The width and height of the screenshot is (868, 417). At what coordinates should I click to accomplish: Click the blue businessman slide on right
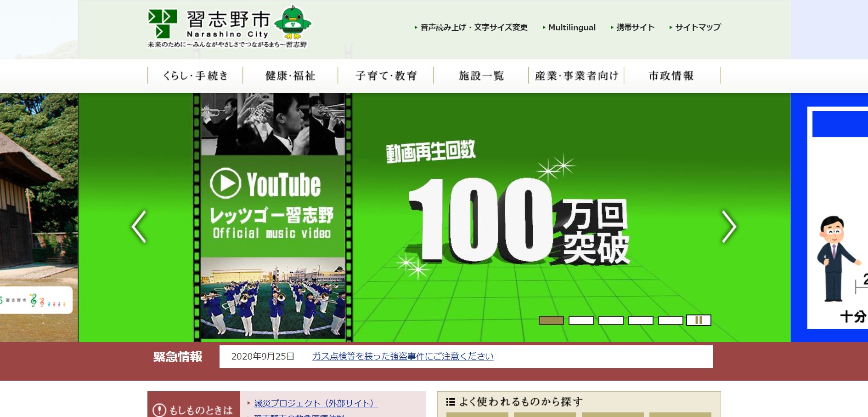point(829,217)
